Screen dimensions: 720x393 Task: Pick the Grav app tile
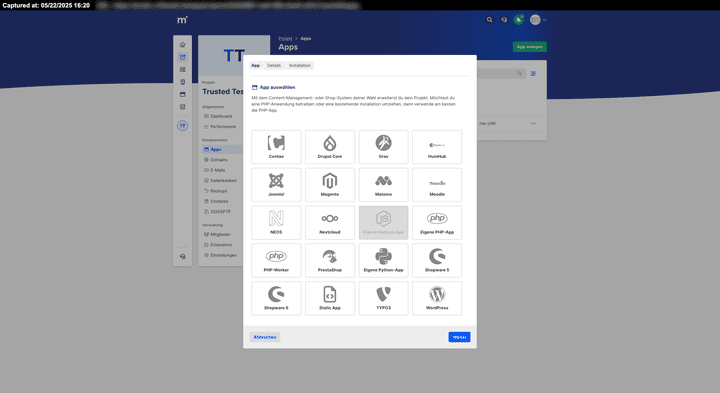coord(383,147)
